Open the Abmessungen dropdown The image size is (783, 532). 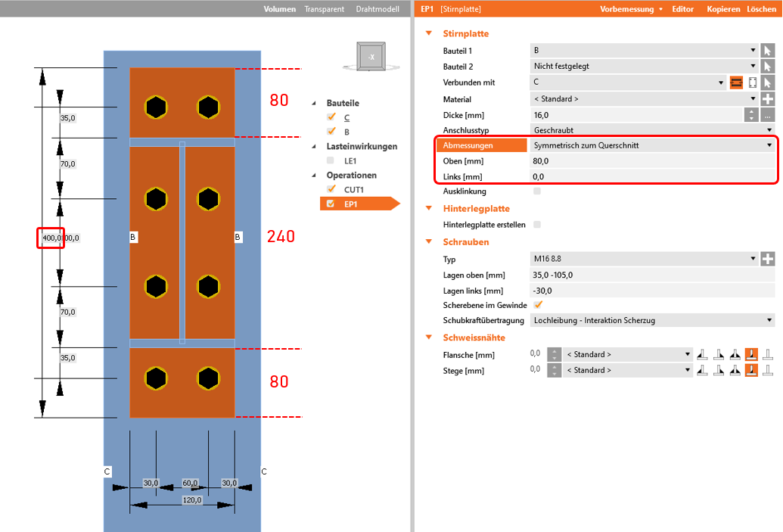tap(651, 145)
